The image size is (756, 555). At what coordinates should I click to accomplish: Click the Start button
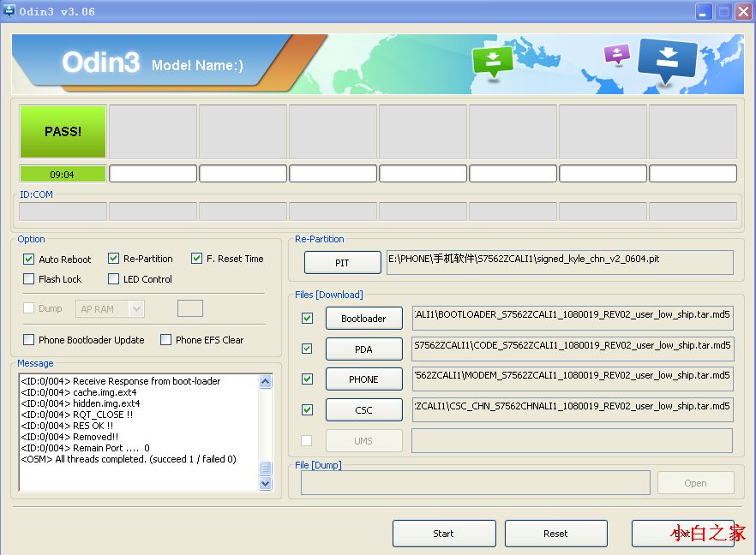click(x=444, y=534)
